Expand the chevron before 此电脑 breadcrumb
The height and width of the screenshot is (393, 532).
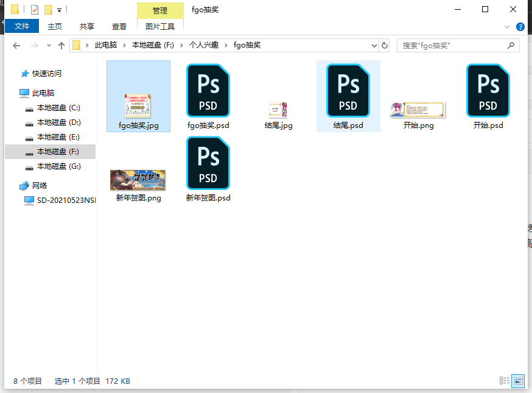[87, 46]
